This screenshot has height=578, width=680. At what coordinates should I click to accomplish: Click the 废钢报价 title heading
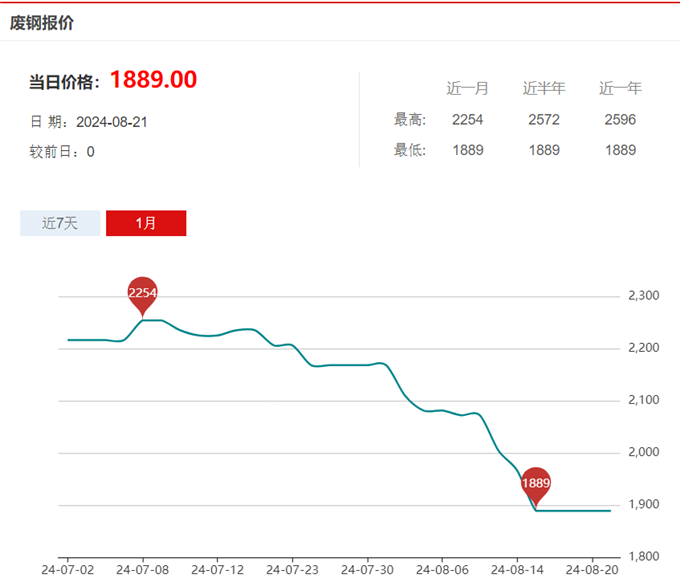click(42, 22)
